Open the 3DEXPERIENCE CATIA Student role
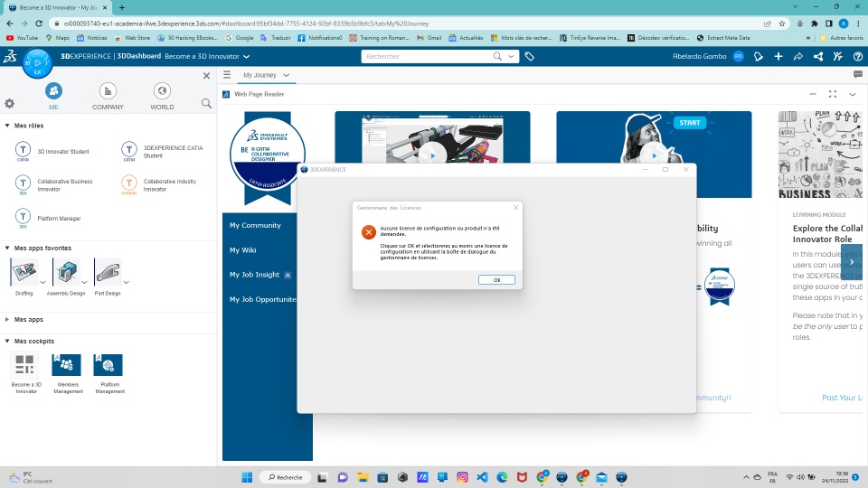868x488 pixels. (x=163, y=151)
